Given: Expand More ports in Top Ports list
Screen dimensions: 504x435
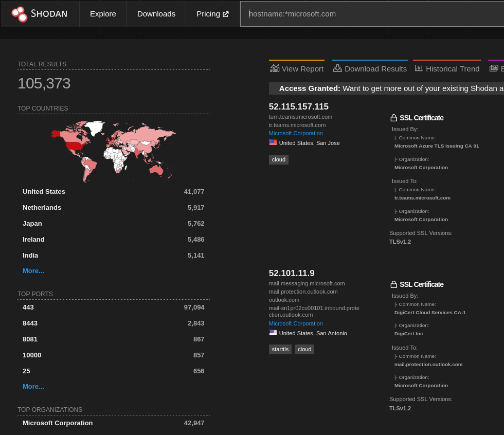Looking at the screenshot, I should click(x=33, y=386).
